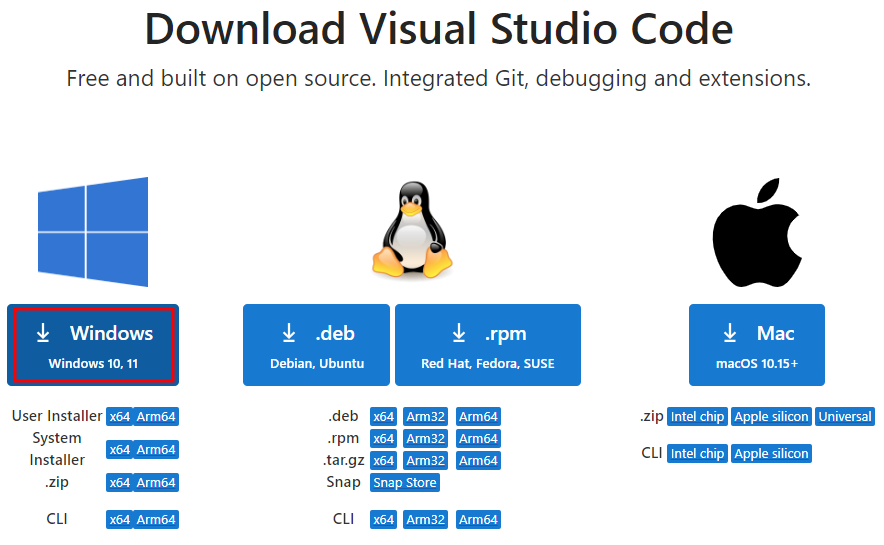Select x64 for Windows CLI
This screenshot has height=545, width=884.
point(120,519)
